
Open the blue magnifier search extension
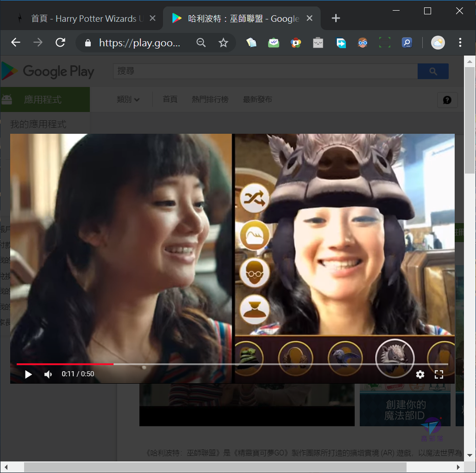[407, 42]
